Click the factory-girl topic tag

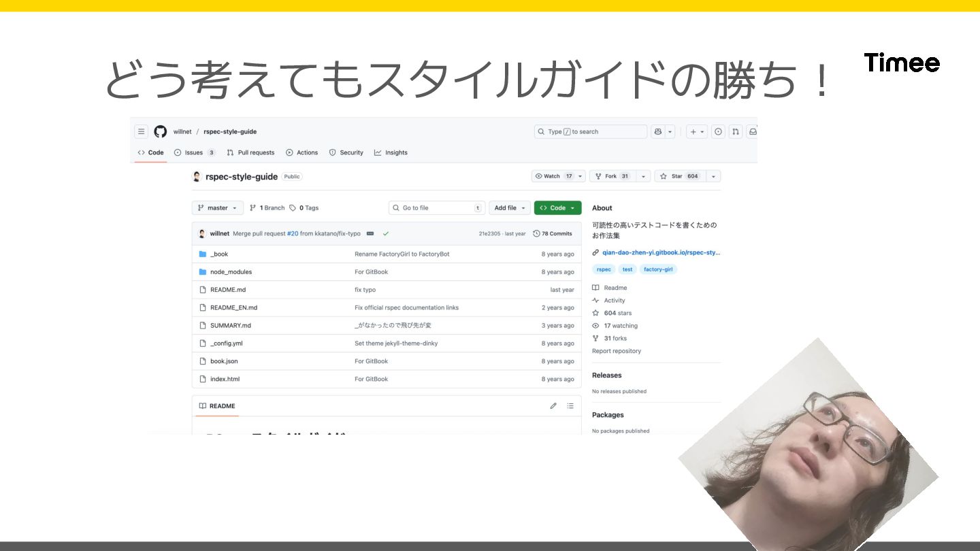point(658,269)
